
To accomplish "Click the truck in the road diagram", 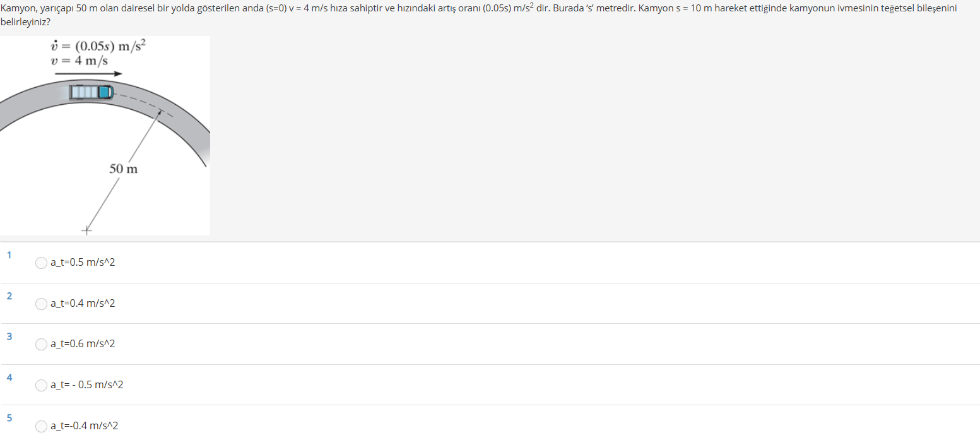I will (91, 92).
